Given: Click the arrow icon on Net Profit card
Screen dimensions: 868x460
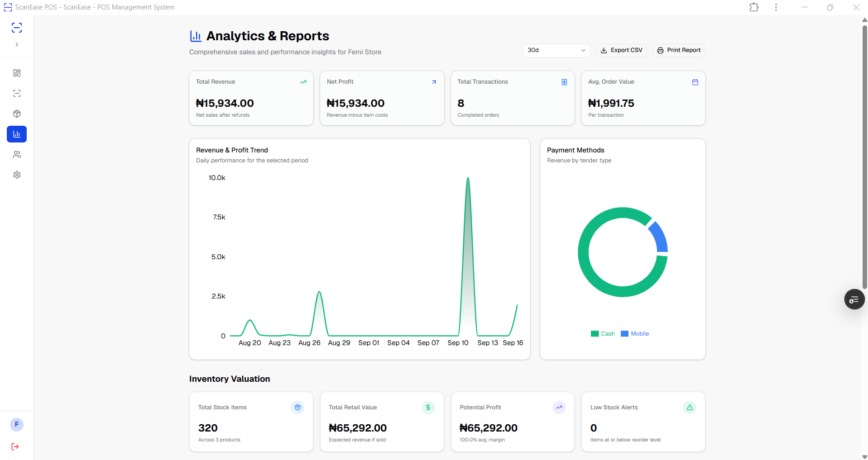Looking at the screenshot, I should coord(434,82).
